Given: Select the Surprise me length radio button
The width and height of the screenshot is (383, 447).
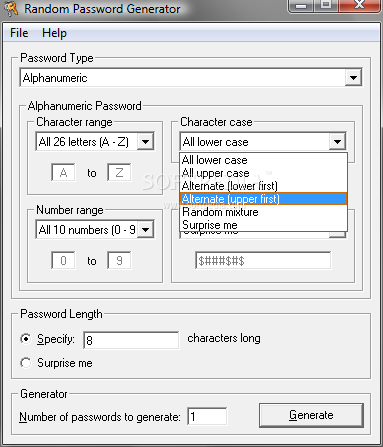Looking at the screenshot, I should [26, 363].
